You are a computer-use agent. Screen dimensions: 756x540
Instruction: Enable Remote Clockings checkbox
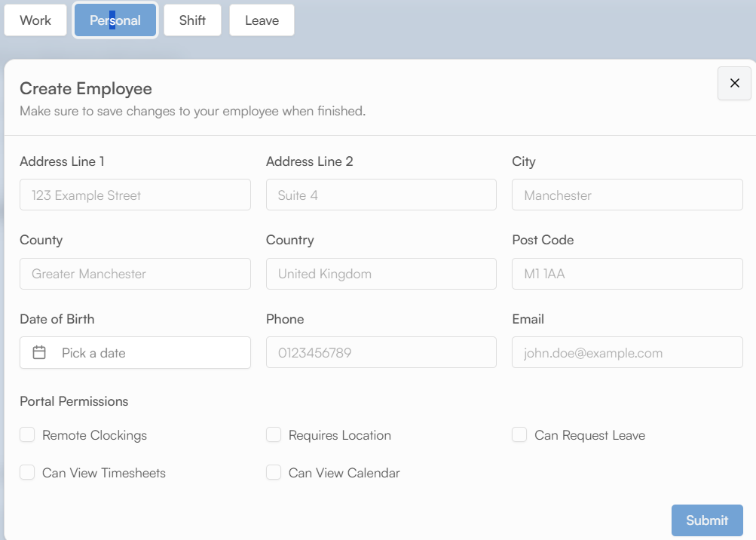point(27,435)
